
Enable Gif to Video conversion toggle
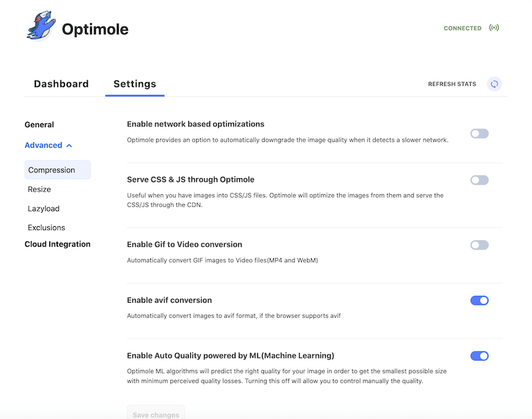479,245
